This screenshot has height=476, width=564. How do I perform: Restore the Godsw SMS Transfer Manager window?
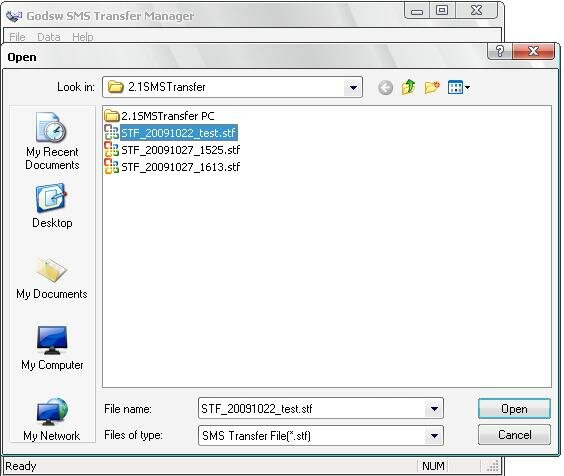(x=442, y=11)
